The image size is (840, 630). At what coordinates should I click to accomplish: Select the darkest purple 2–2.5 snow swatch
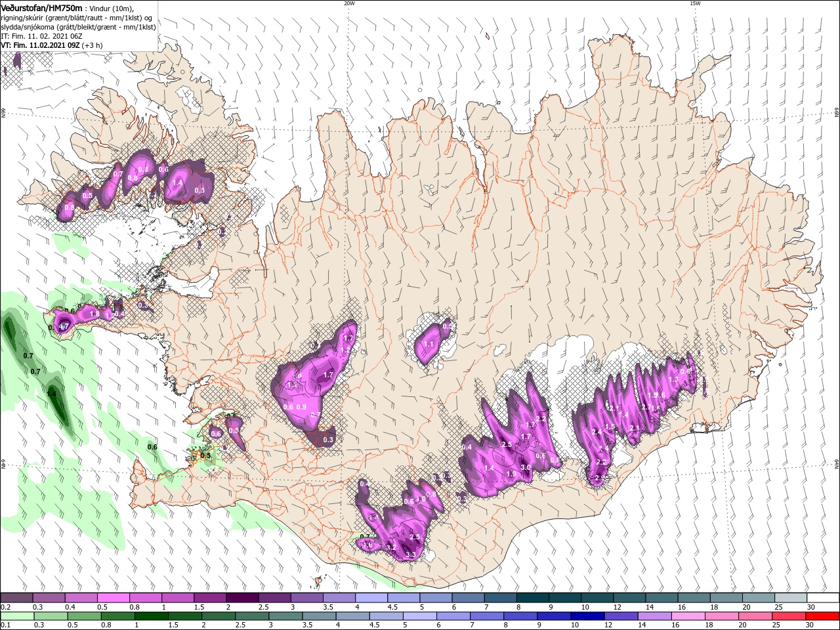[242, 598]
